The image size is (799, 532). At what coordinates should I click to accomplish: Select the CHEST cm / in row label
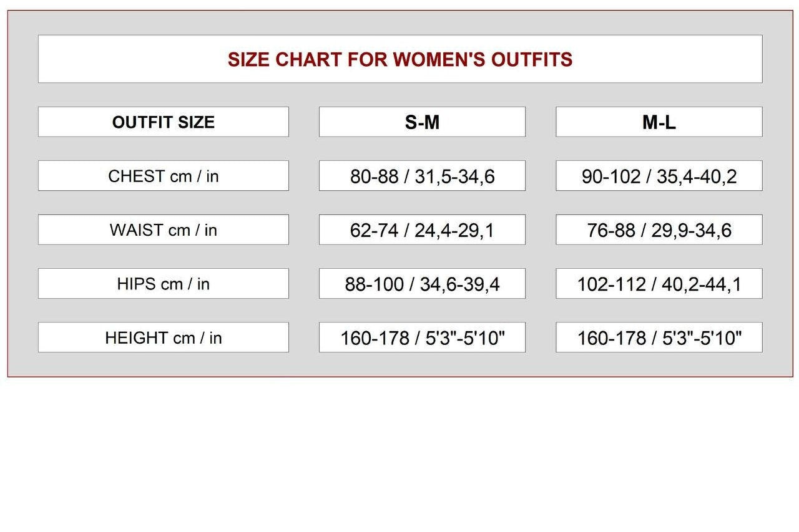tap(164, 176)
